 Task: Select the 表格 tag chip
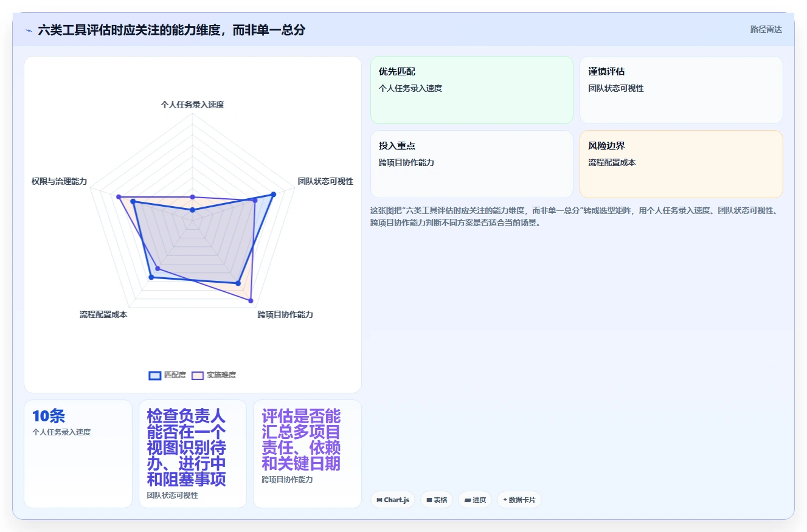coord(437,500)
